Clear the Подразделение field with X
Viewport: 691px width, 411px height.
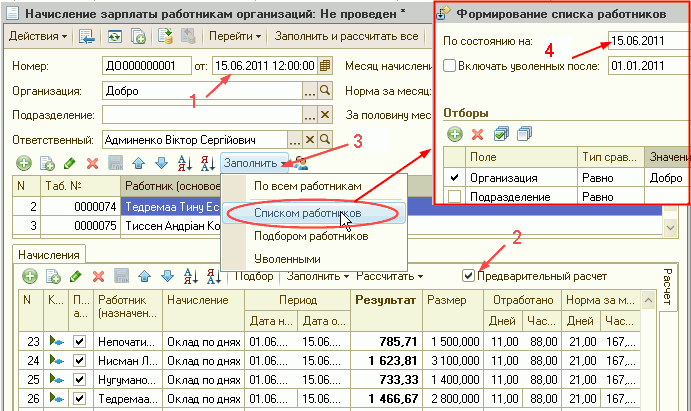[325, 115]
